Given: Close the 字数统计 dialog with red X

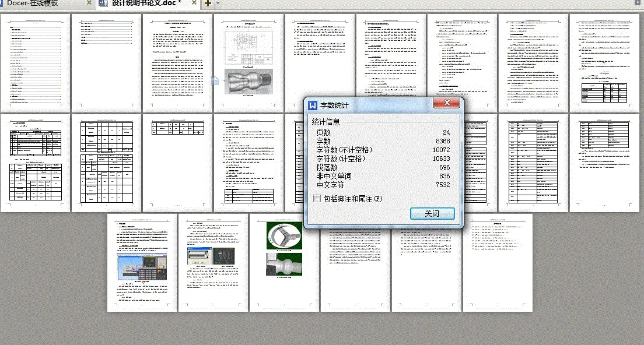Looking at the screenshot, I should pos(447,103).
